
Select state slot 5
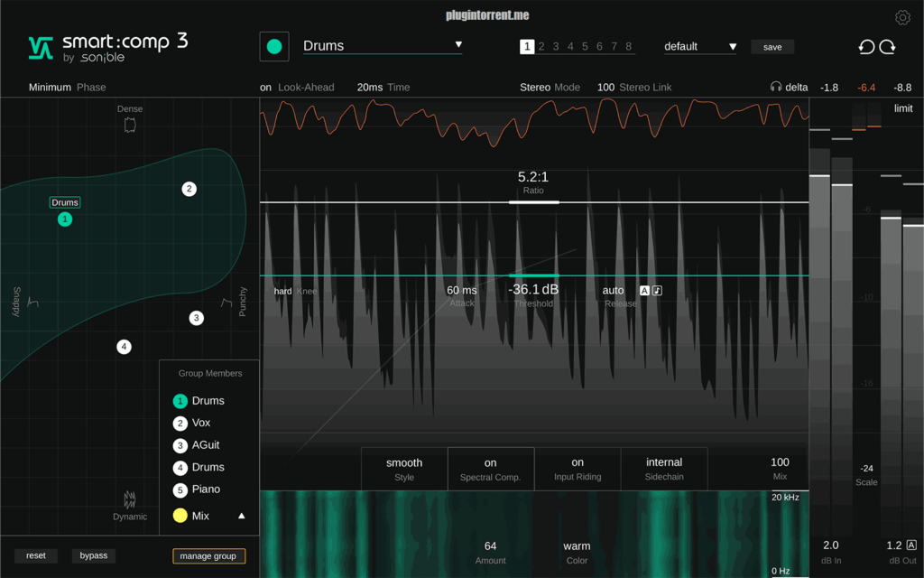(x=585, y=47)
